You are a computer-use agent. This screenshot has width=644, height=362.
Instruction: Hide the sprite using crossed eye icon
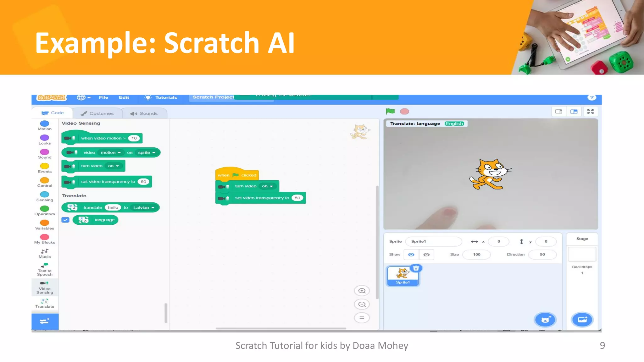tap(426, 255)
